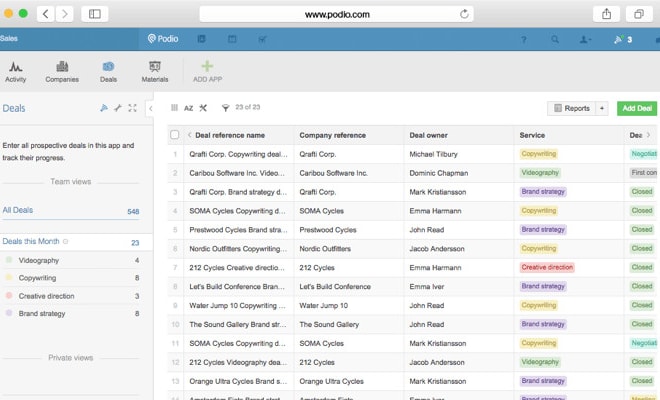Filter by Creative direction in sidebar

[72, 296]
